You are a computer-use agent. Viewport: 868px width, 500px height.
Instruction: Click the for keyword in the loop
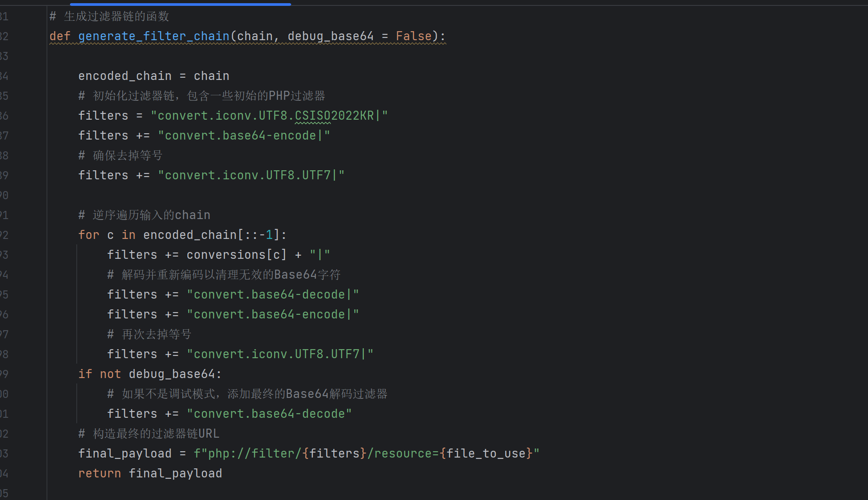click(x=88, y=235)
